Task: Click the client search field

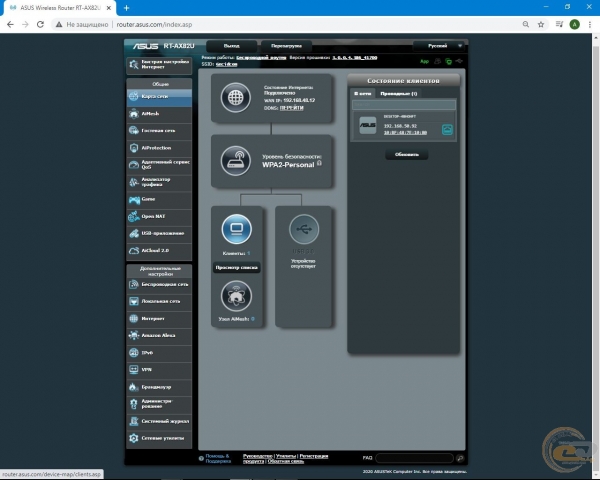Action: pyautogui.click(x=404, y=104)
